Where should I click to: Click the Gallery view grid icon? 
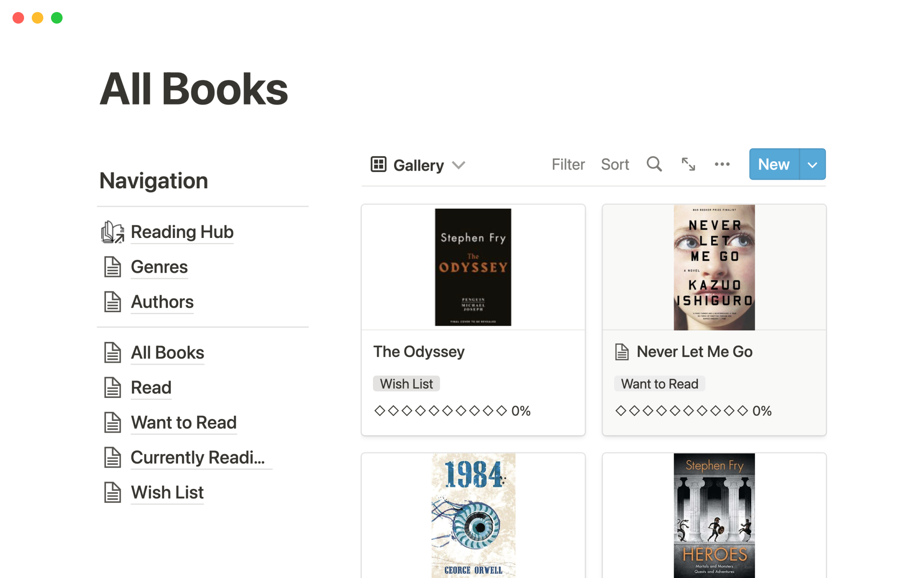pos(379,164)
